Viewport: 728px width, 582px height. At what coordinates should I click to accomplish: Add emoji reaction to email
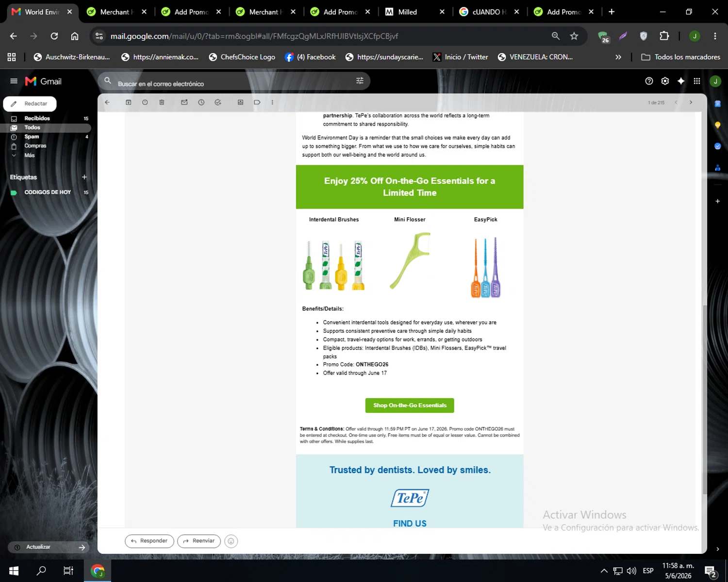231,541
